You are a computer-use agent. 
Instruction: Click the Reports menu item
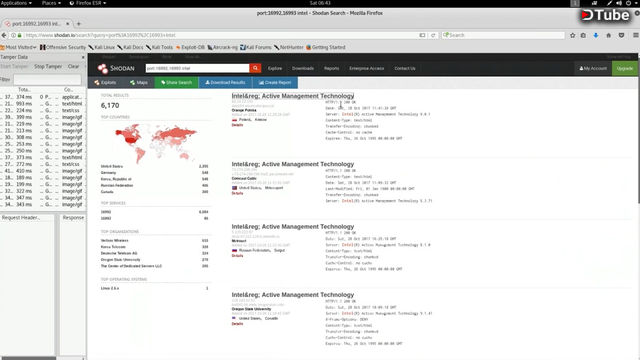point(331,68)
